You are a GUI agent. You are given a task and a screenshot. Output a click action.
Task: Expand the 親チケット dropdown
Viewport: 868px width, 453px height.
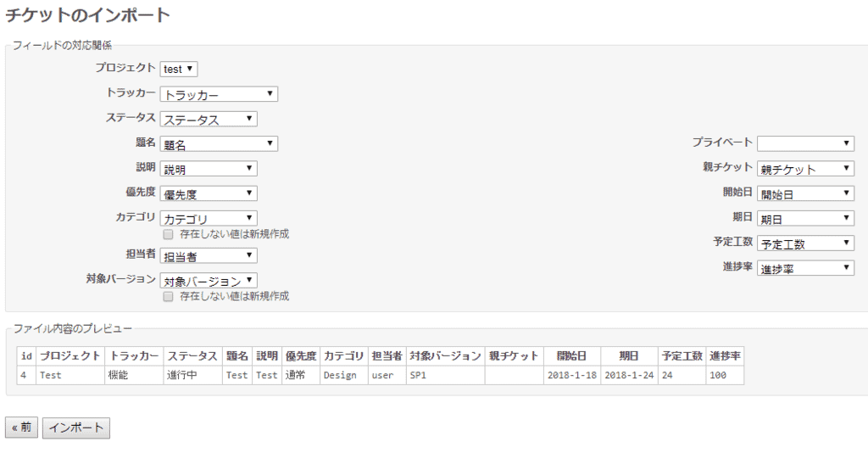pyautogui.click(x=805, y=169)
